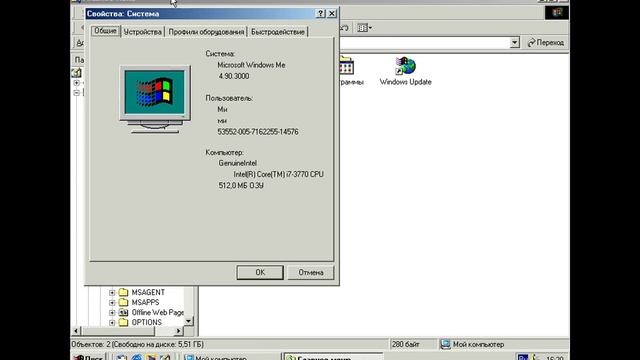
Task: Click the Переход go button
Action: pyautogui.click(x=546, y=42)
